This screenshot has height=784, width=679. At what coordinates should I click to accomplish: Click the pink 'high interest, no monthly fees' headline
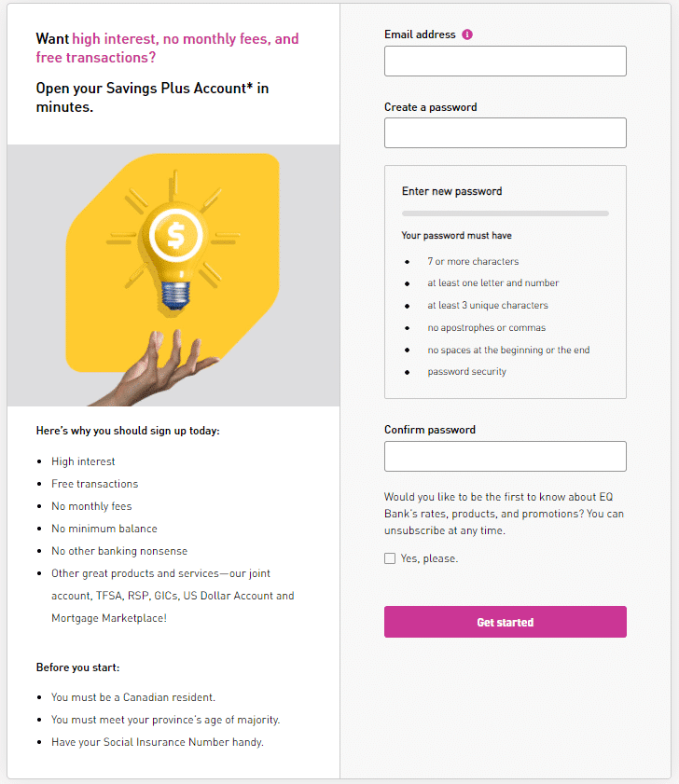[167, 48]
